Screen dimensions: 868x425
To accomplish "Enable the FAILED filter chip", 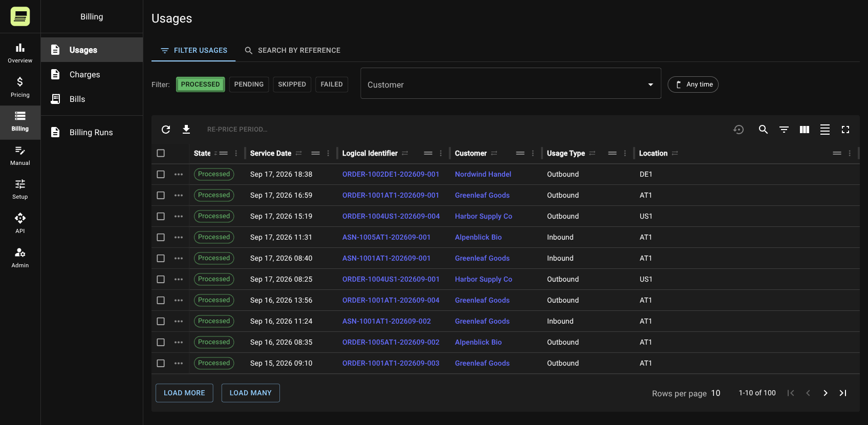I will [x=332, y=84].
